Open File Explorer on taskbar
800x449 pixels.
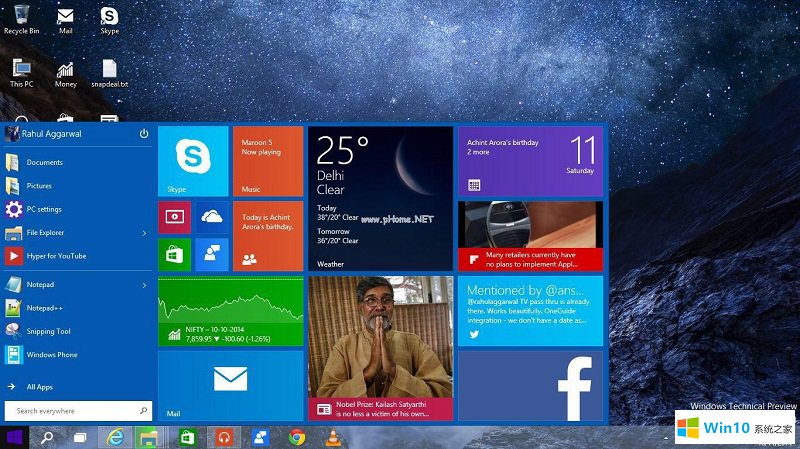click(148, 437)
